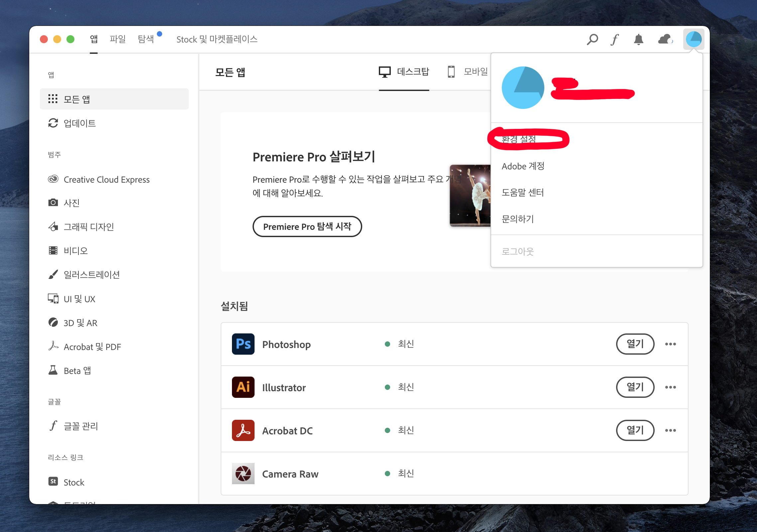Viewport: 757px width, 532px height.
Task: Open Creative Cloud Express category icon
Action: pyautogui.click(x=53, y=179)
